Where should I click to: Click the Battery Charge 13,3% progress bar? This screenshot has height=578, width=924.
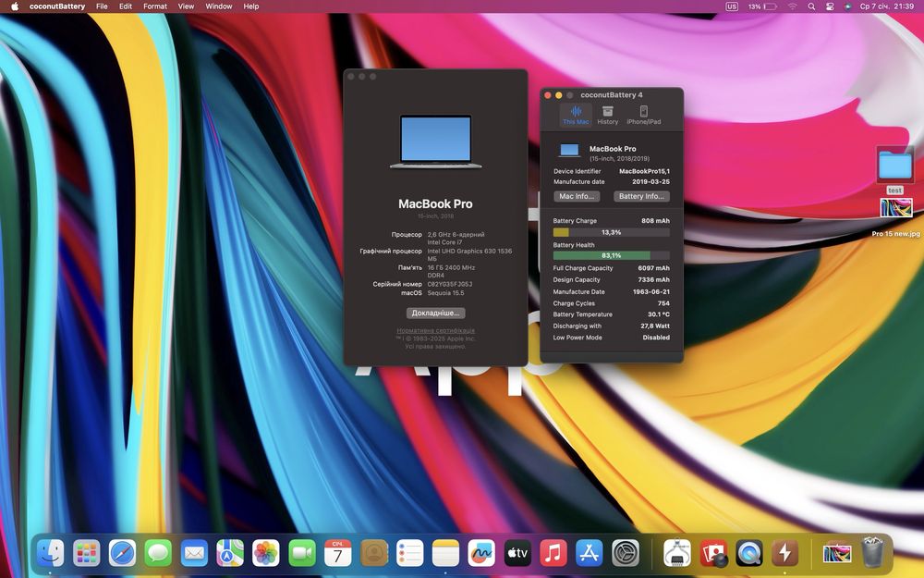coord(611,232)
